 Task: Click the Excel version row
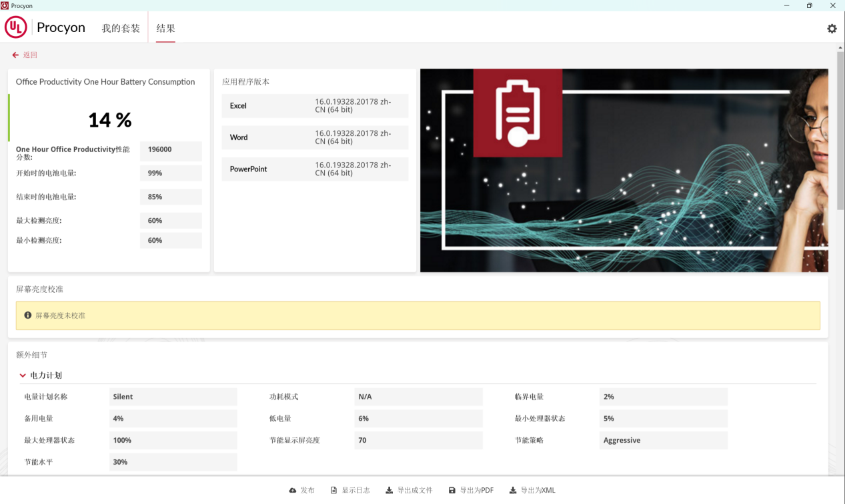pos(314,106)
